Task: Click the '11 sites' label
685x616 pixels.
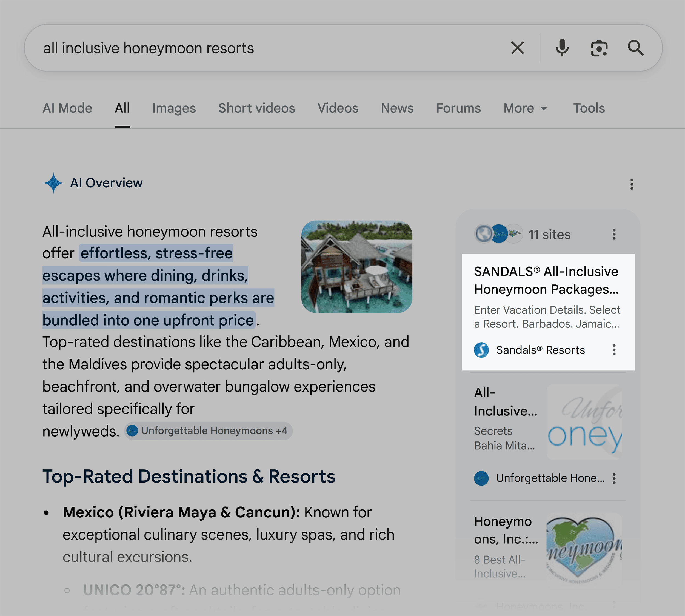Action: [549, 235]
